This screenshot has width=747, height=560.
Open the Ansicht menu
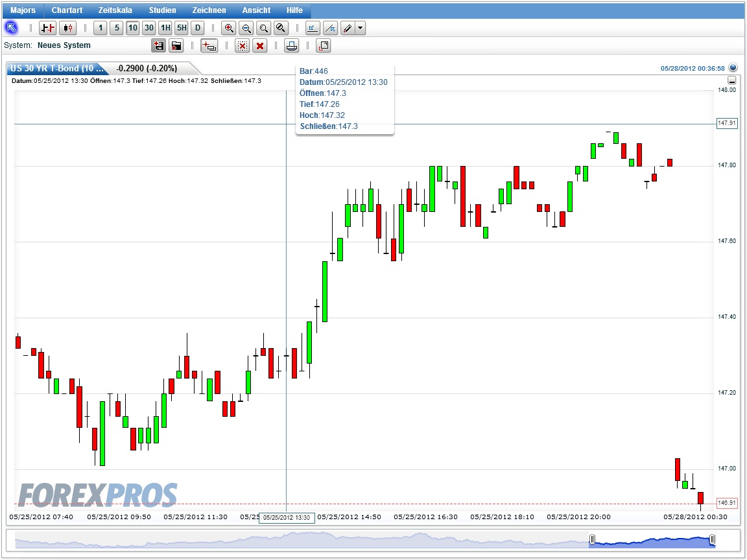(x=256, y=10)
